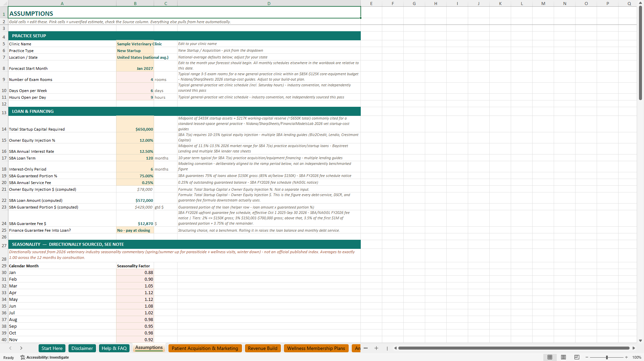Add a new sheet with plus icon
644x361 pixels.
click(x=376, y=348)
